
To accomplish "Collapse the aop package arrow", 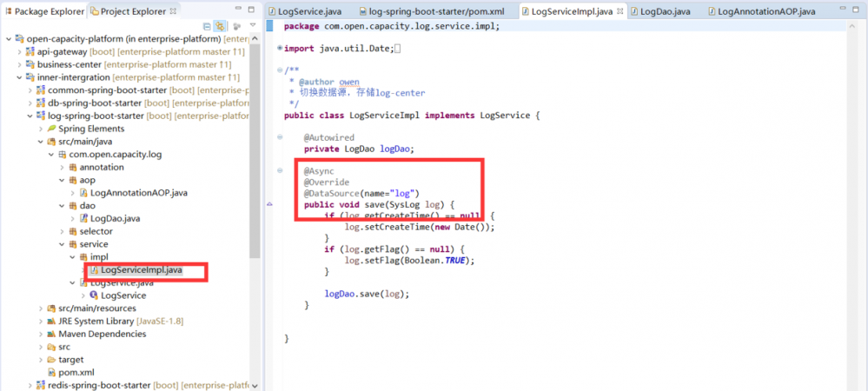I will pyautogui.click(x=62, y=180).
